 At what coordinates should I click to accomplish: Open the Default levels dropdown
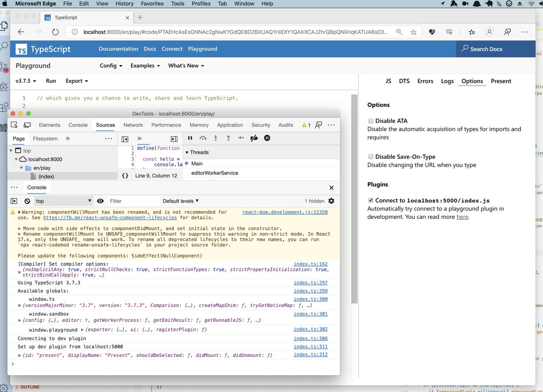pos(181,201)
